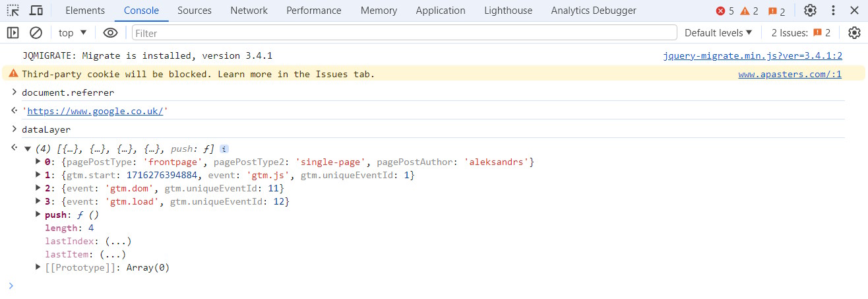Collapse the dataLayer array output
Screen dimensions: 868x299
(27, 149)
